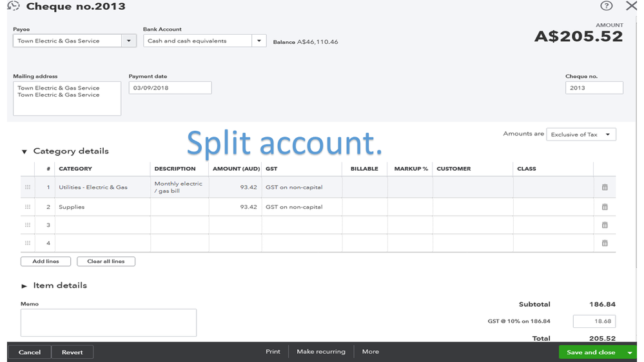Click the BILLABLE column header
The image size is (644, 362).
[364, 169]
